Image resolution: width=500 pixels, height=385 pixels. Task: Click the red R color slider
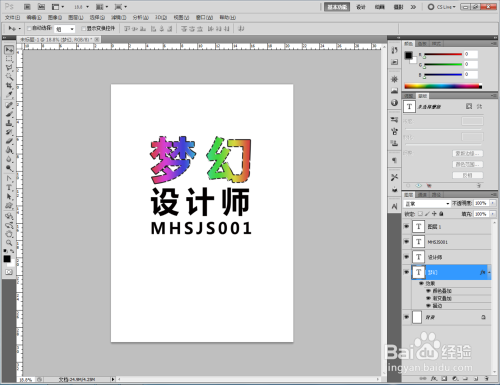pos(443,54)
